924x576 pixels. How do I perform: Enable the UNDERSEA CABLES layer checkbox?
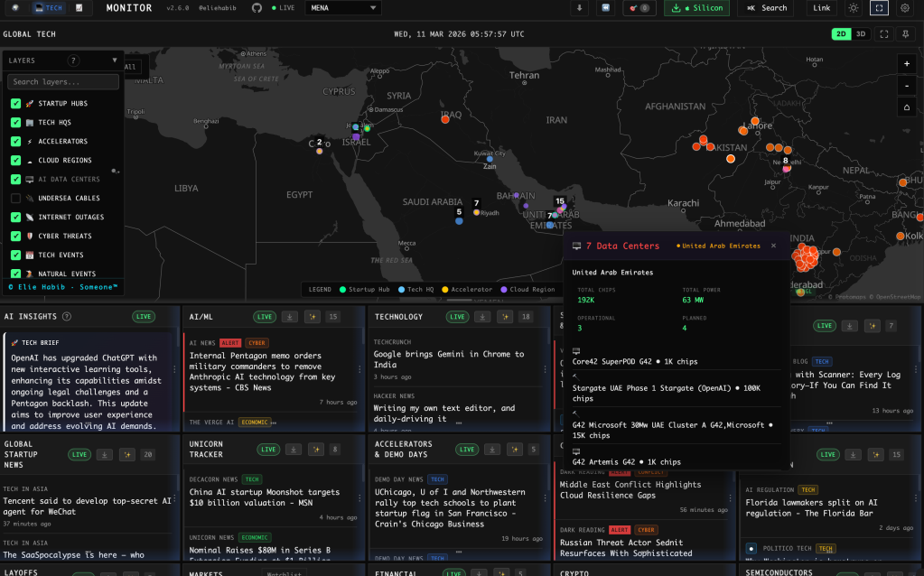(x=14, y=198)
